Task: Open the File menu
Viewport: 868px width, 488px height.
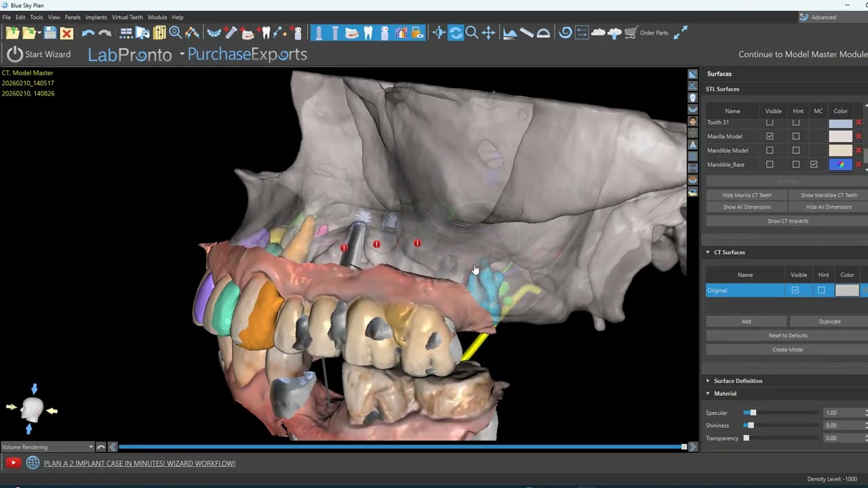Action: [x=6, y=17]
